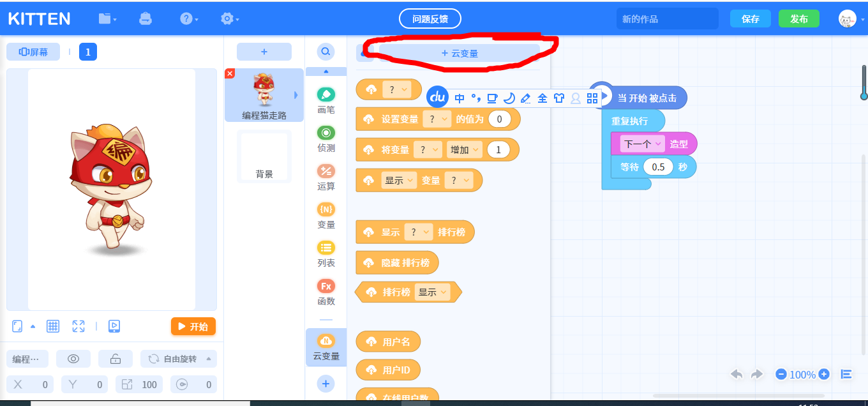Switch to the 屏幕 (Screen) tab
Screen dimensions: 868x406
point(33,52)
